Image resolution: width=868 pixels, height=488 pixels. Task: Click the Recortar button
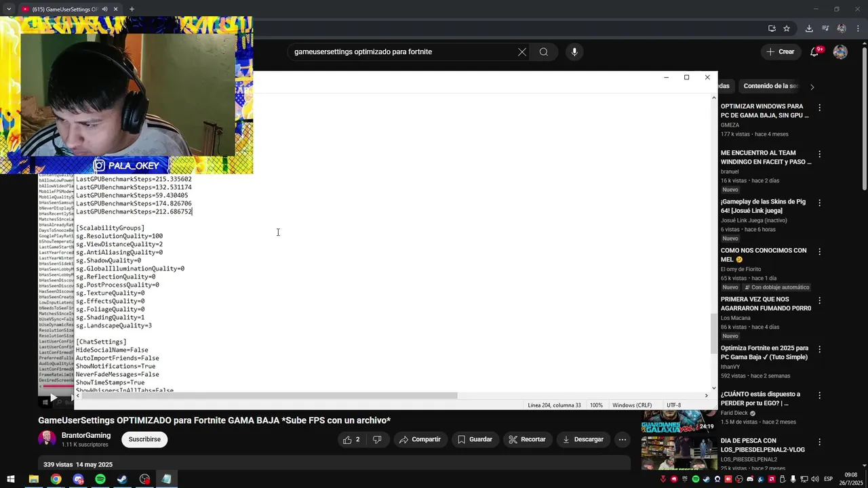(527, 439)
